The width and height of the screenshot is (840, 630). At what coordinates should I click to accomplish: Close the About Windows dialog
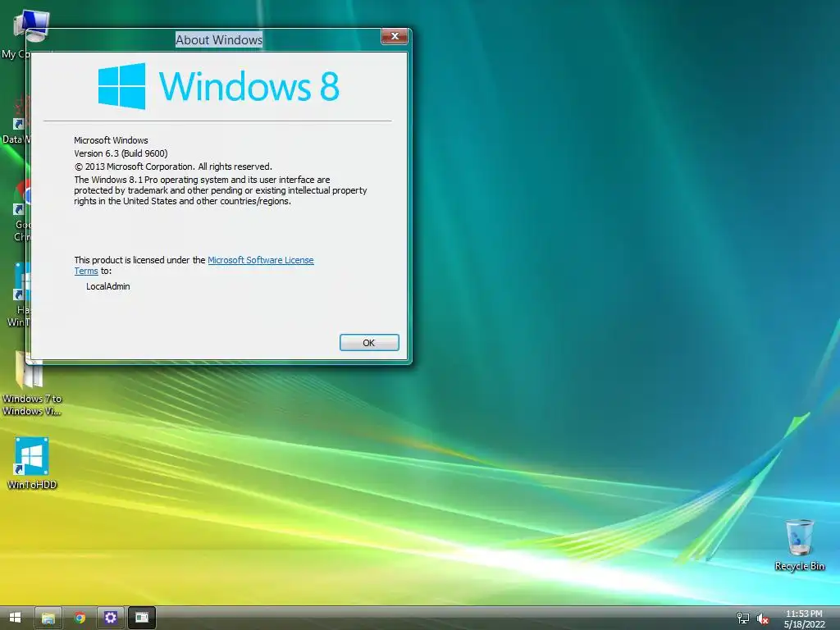coord(395,36)
